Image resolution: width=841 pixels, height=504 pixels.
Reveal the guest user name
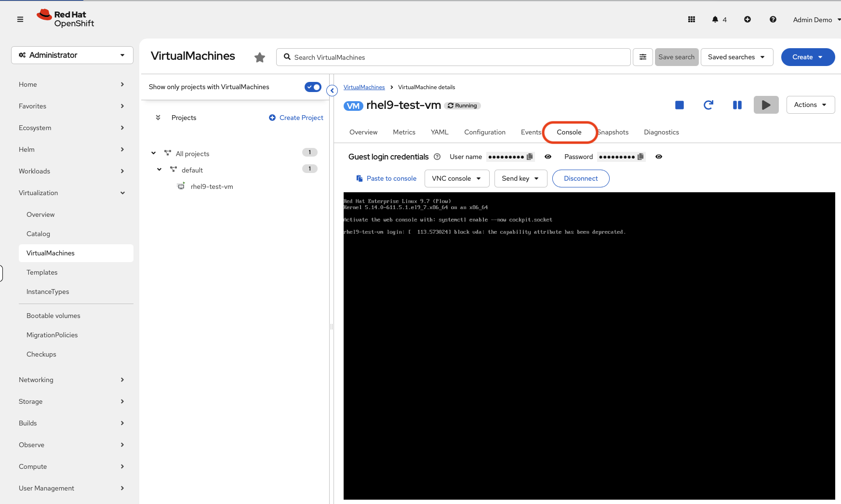click(x=548, y=157)
